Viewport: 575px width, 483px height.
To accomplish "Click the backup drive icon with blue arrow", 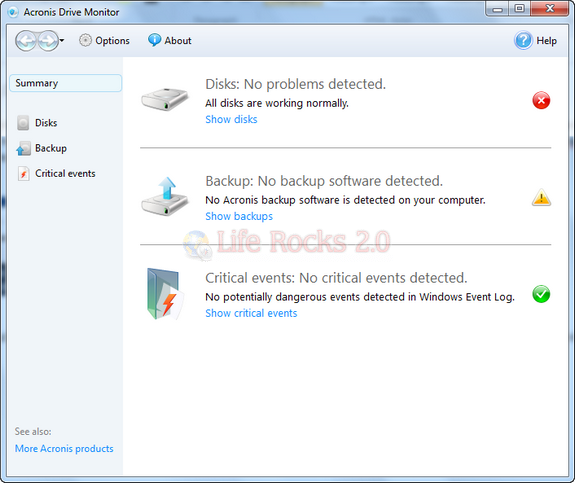I will coord(165,197).
